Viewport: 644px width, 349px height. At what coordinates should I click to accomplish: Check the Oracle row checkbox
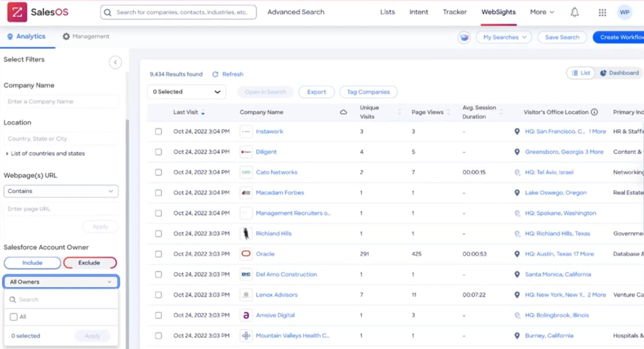[x=158, y=254]
